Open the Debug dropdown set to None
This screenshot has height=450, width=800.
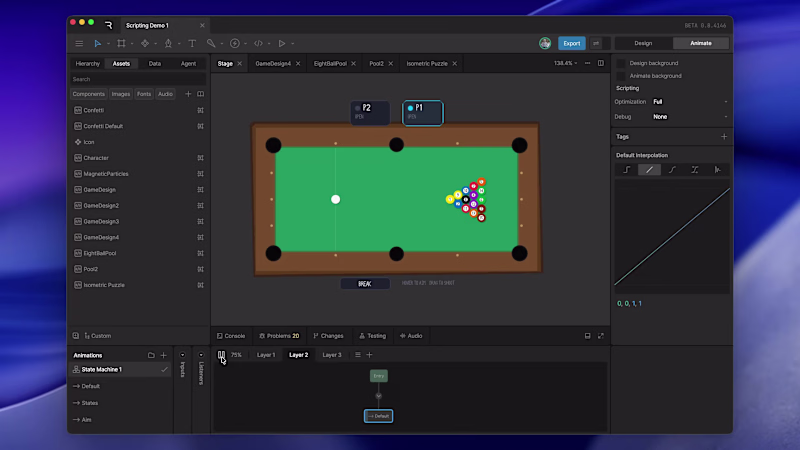click(690, 117)
